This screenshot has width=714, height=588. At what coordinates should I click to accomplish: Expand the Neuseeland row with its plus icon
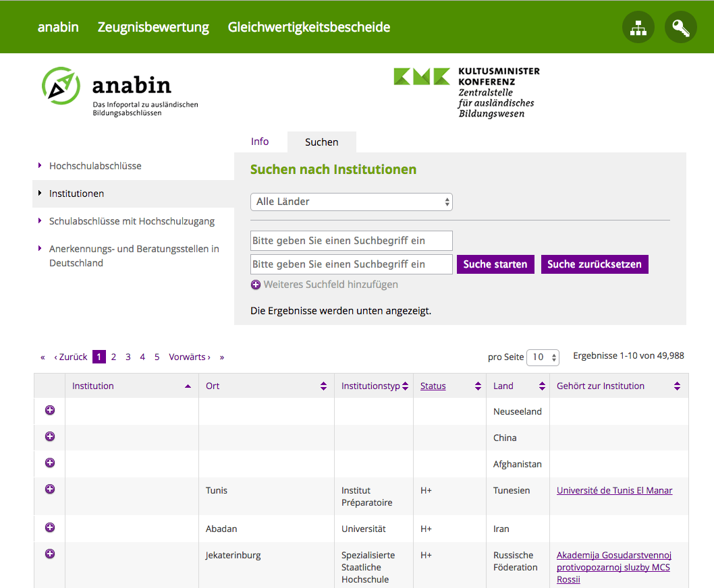(x=49, y=411)
